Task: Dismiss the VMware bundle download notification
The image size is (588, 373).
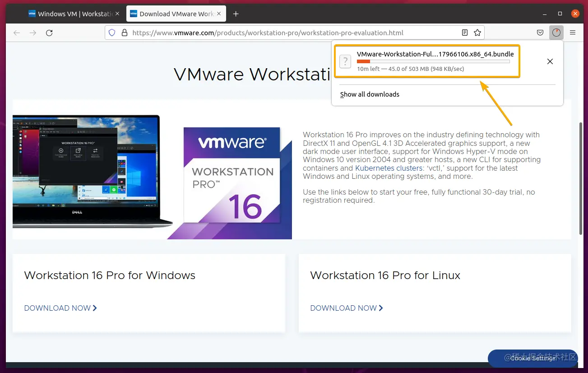Action: (x=550, y=61)
